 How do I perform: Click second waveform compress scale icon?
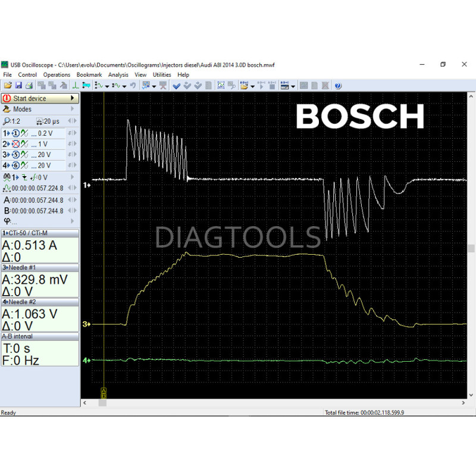tap(116, 86)
